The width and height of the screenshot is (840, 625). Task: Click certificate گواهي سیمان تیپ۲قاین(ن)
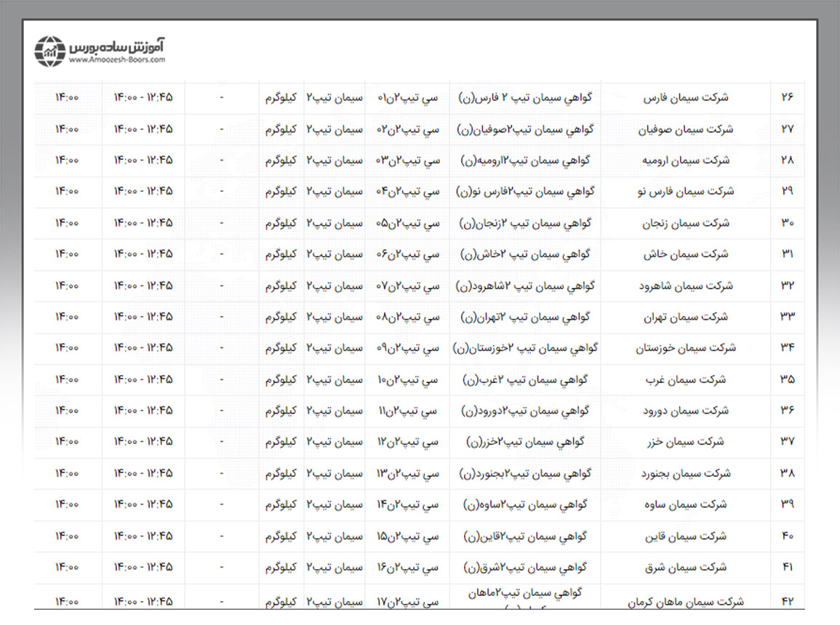tap(524, 536)
